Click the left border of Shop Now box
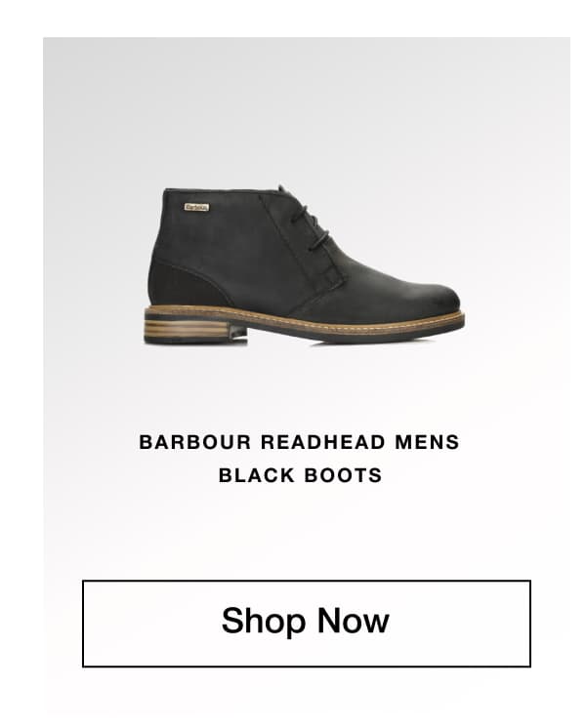Viewport: 586px width, 728px height. (83, 623)
